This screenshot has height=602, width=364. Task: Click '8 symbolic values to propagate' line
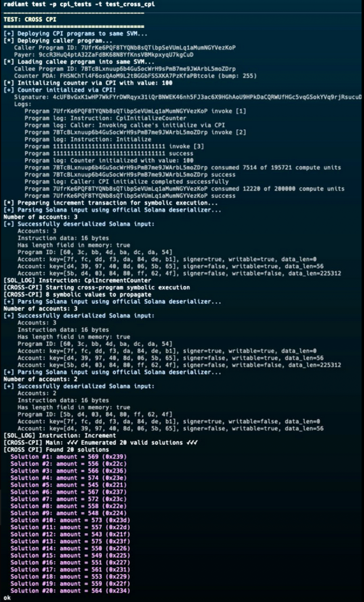72,295
